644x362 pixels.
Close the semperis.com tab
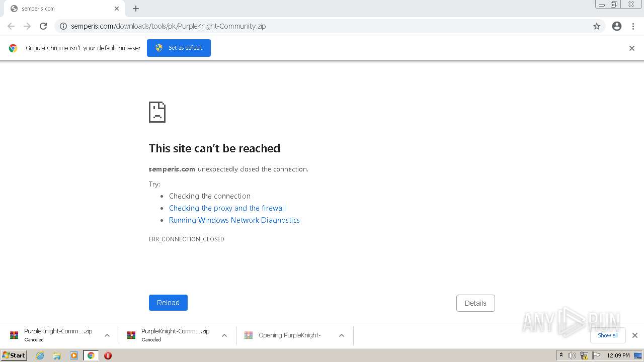pos(117,9)
